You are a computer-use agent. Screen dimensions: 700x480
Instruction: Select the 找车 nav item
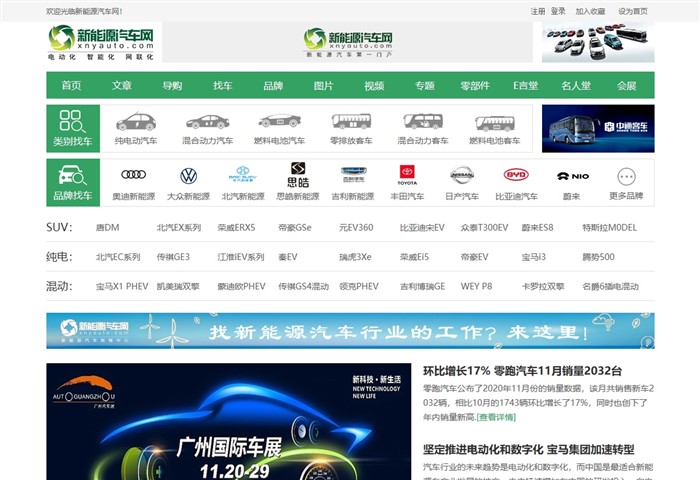click(223, 85)
